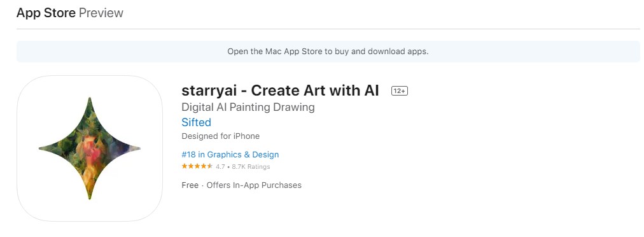Select the first orange rating star
Viewport: 644px width, 237px height.
[185, 166]
